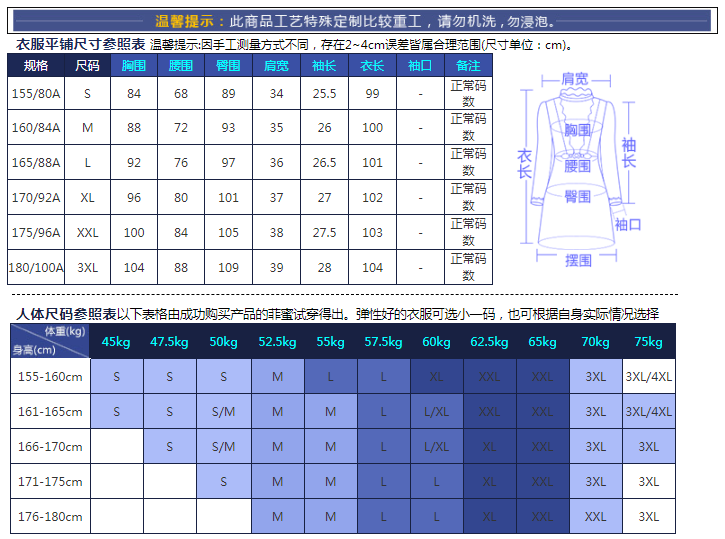Click the 衣服平铺尺寸参照表 heading
The image size is (725, 539).
point(81,44)
